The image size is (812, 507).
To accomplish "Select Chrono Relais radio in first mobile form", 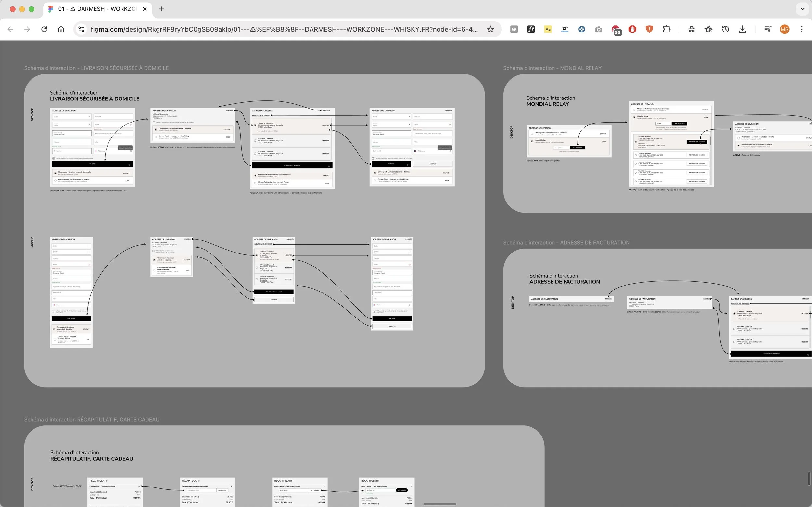I will click(x=55, y=340).
